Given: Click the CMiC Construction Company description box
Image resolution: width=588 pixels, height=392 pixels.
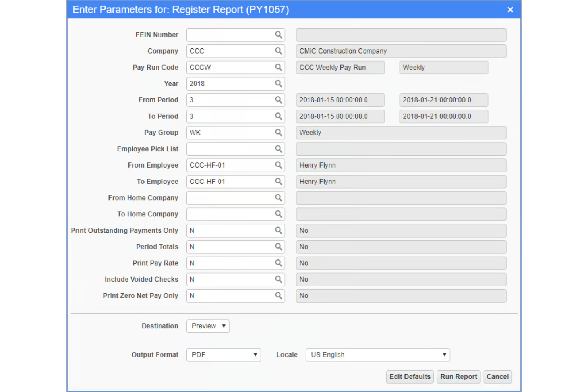Looking at the screenshot, I should [x=401, y=51].
